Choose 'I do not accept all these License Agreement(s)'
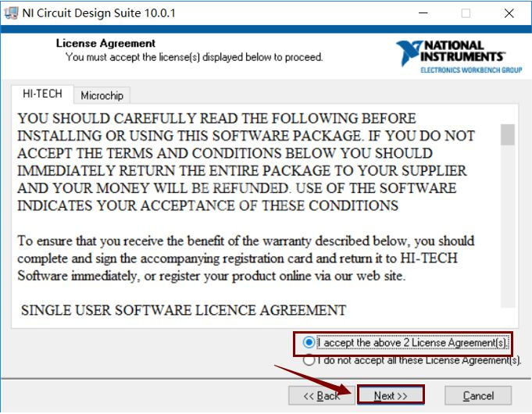Screen dimensions: 532x414 [x=412, y=360]
